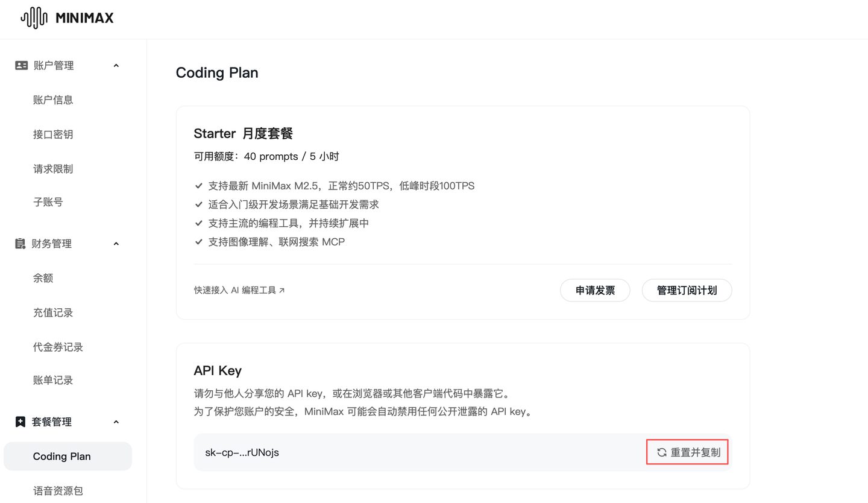
Task: Open 管理订阅计划 subscription management
Action: point(687,290)
